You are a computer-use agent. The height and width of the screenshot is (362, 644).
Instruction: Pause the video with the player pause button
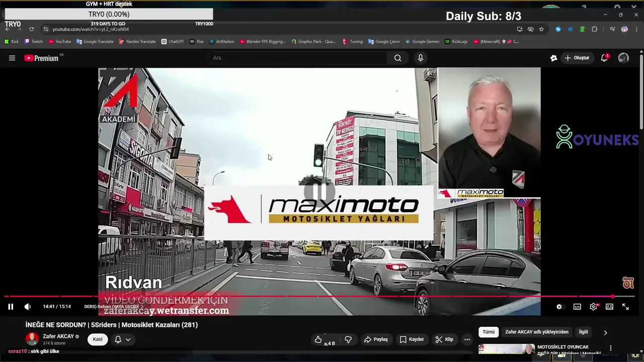click(11, 307)
